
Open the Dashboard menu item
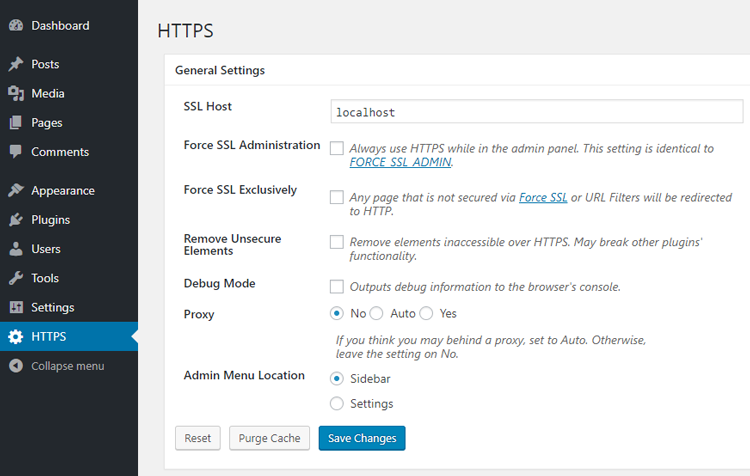pyautogui.click(x=60, y=25)
